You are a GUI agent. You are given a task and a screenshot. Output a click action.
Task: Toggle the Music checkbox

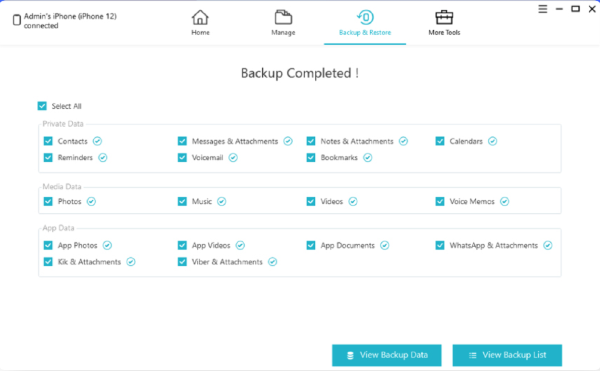(182, 202)
